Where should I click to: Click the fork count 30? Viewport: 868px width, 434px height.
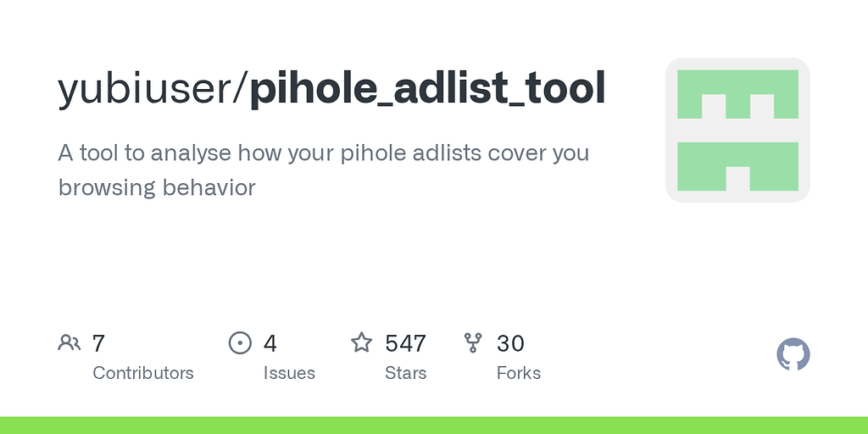[x=510, y=343]
